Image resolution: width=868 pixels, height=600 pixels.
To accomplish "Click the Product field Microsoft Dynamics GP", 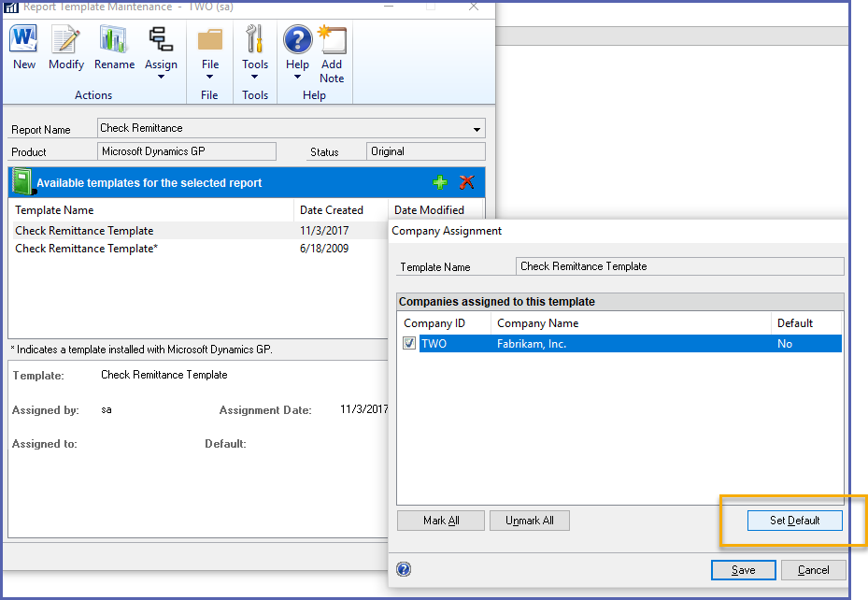I will [187, 151].
